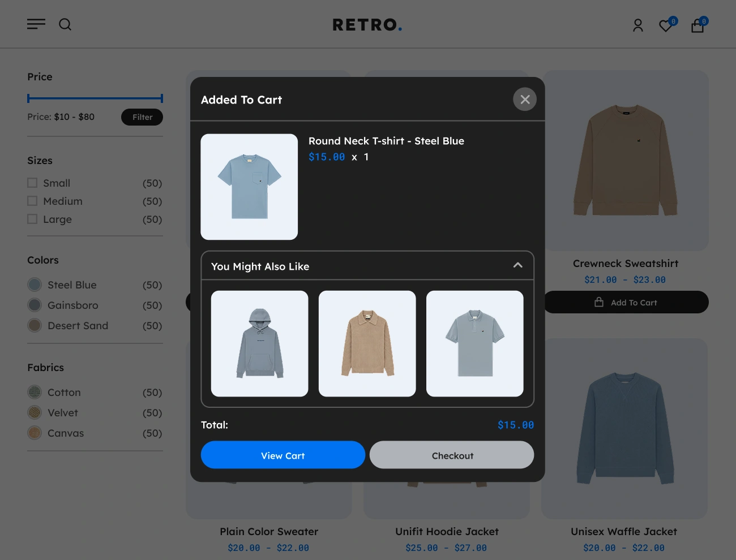Open the Unifit Hoodie Jacket title link

click(447, 532)
